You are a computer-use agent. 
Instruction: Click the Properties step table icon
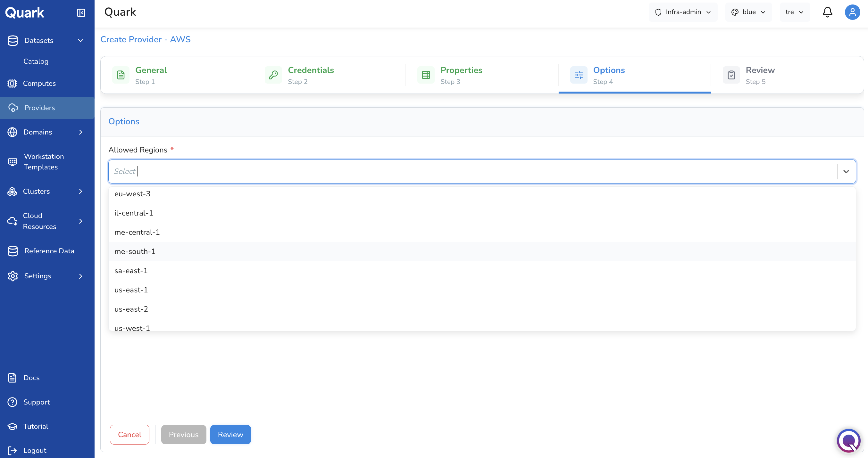point(426,75)
